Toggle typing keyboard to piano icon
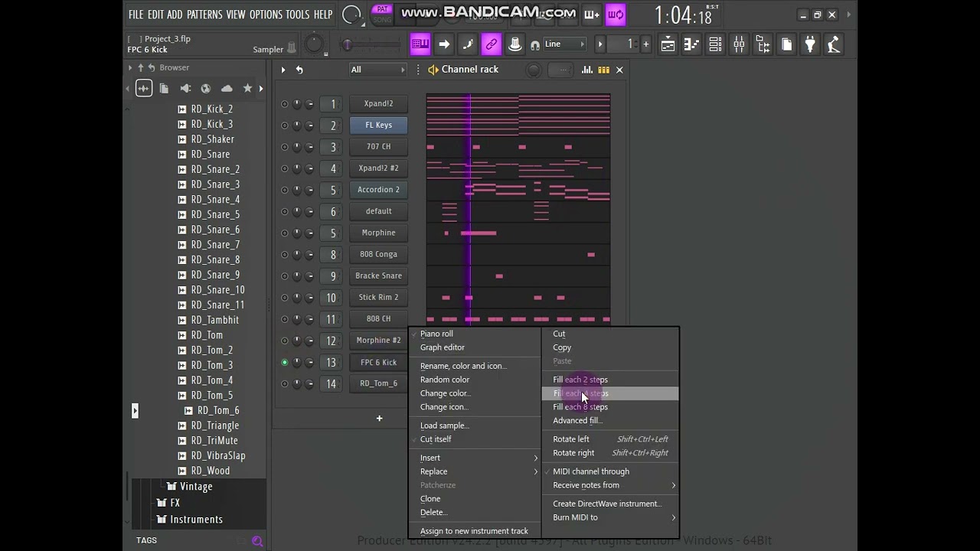 pos(420,44)
